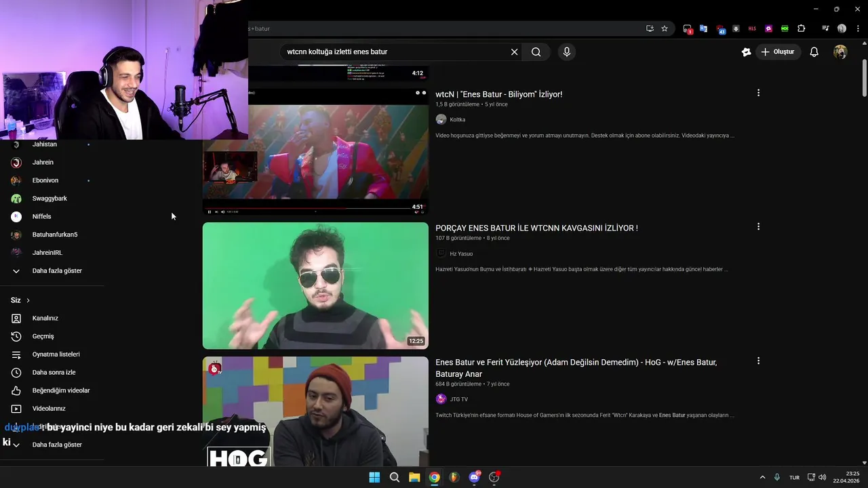Open Enes Batur ve Ferit Yüzleşiyor title
The image size is (868, 488).
click(576, 368)
